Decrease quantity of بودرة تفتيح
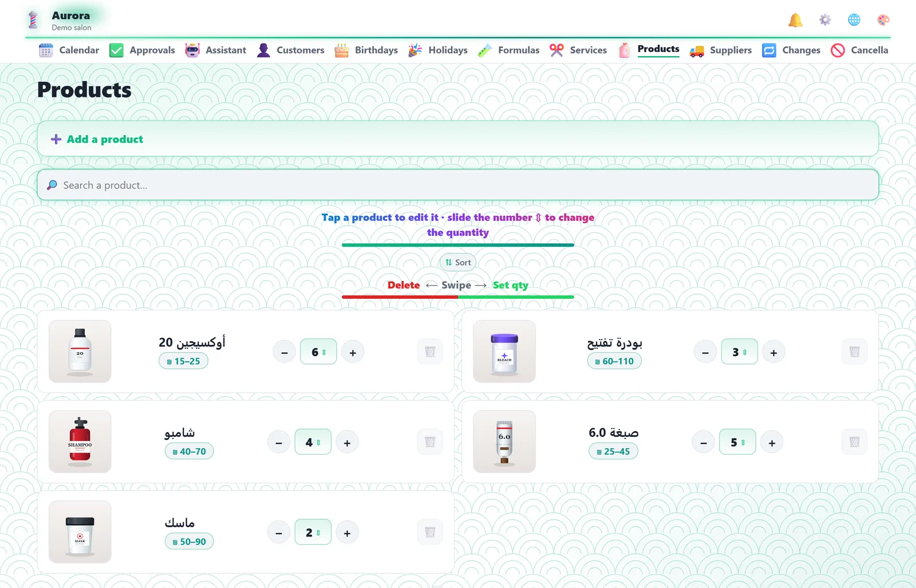 (705, 352)
